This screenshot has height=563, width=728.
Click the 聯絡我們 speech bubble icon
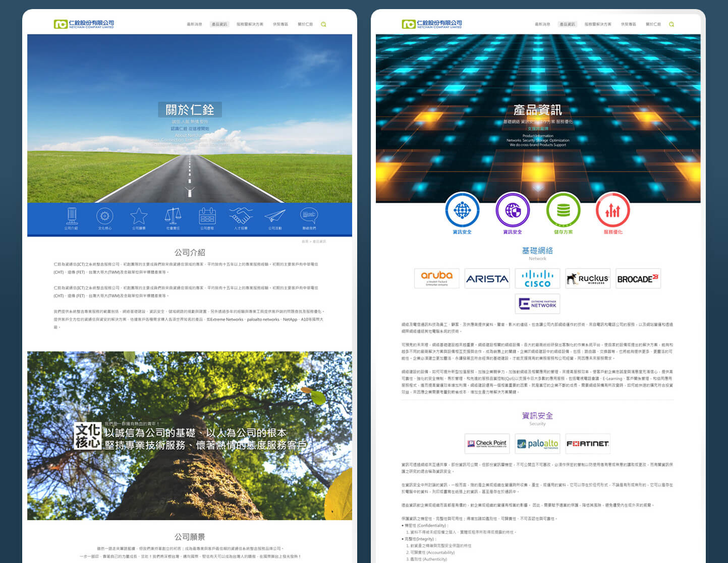(x=309, y=216)
